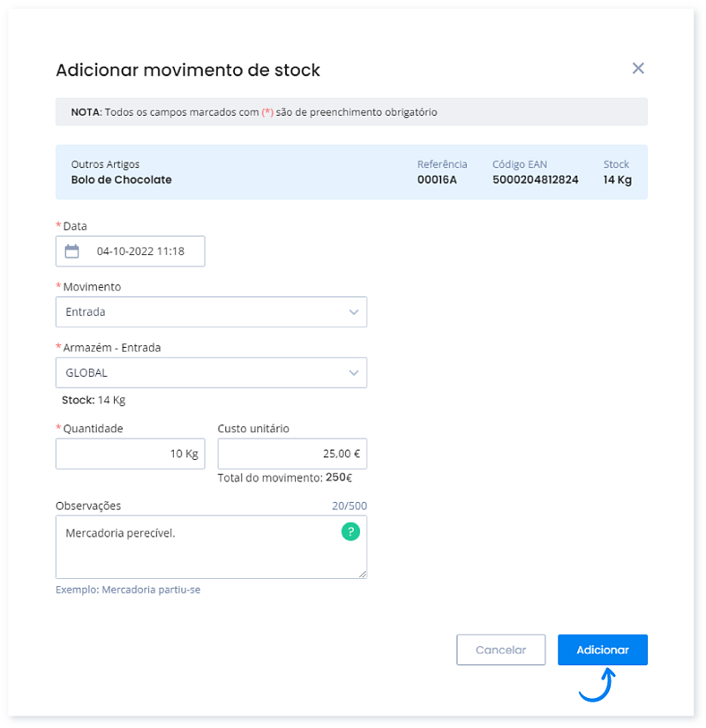Open the Movimento dropdown showing Entrada
The width and height of the screenshot is (706, 728).
tap(212, 311)
